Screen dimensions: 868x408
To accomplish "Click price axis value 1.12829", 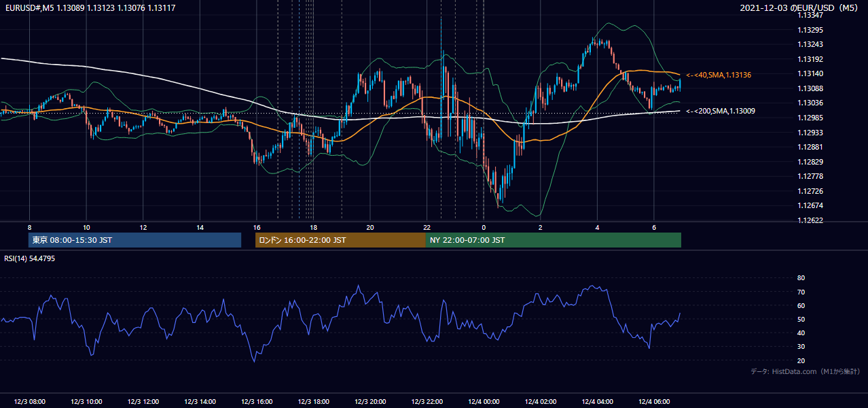I will tap(811, 162).
